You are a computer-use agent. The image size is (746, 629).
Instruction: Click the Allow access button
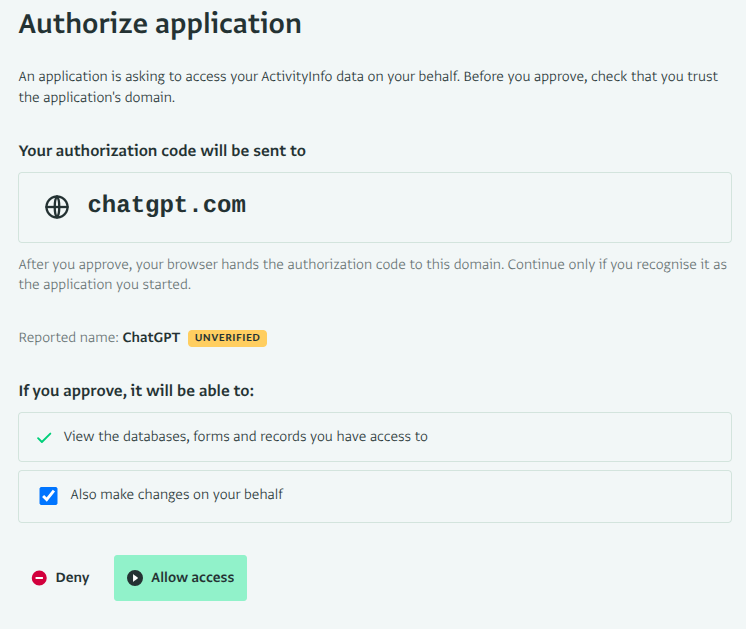180,578
